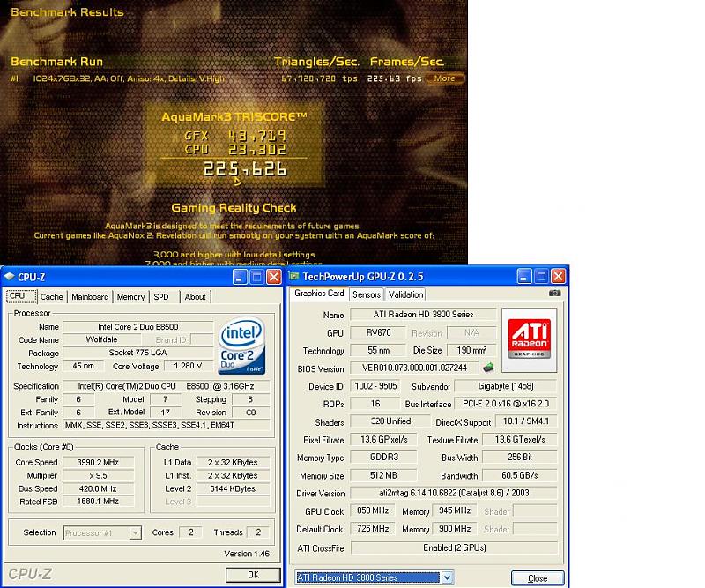Expand the ATI Radeon HD 3800 Series dropdown

click(x=448, y=577)
